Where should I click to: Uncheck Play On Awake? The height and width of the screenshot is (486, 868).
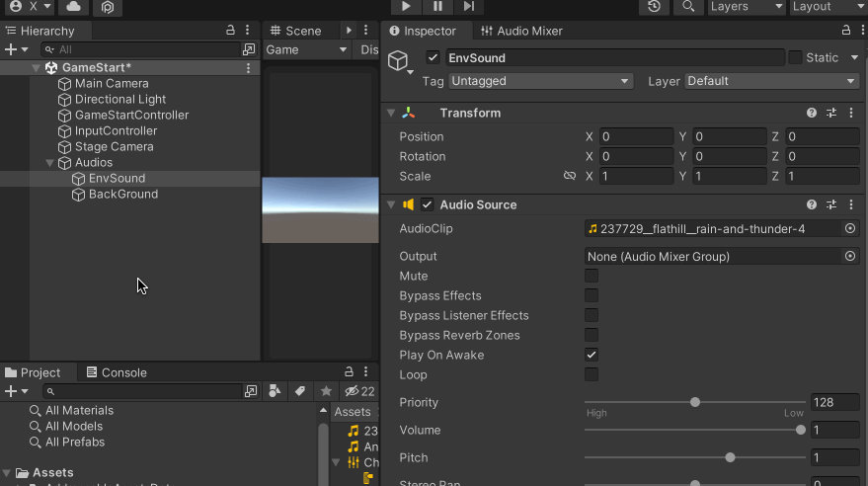click(592, 355)
